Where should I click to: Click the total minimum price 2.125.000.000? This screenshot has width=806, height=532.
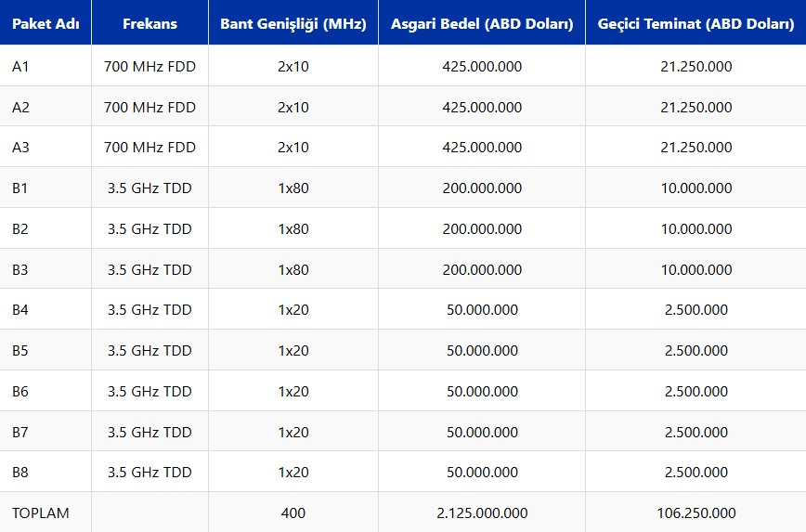tap(482, 513)
